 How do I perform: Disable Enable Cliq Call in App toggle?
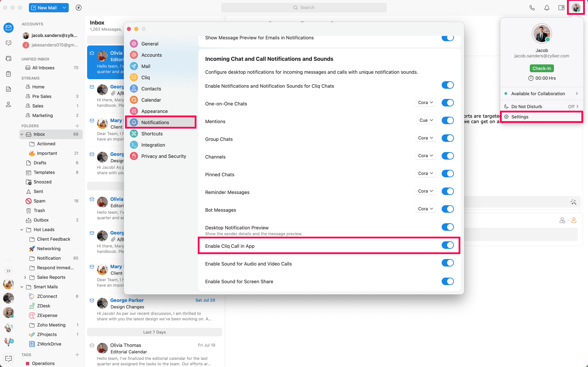447,245
